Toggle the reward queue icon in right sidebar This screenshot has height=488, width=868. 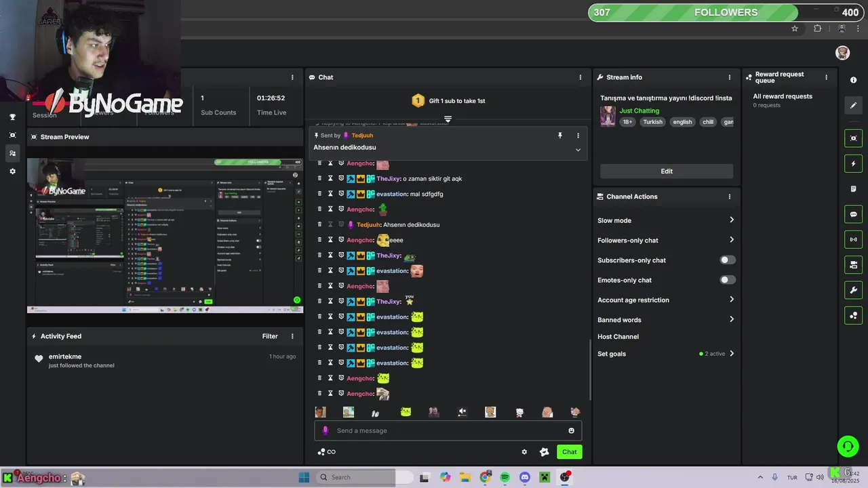[853, 315]
